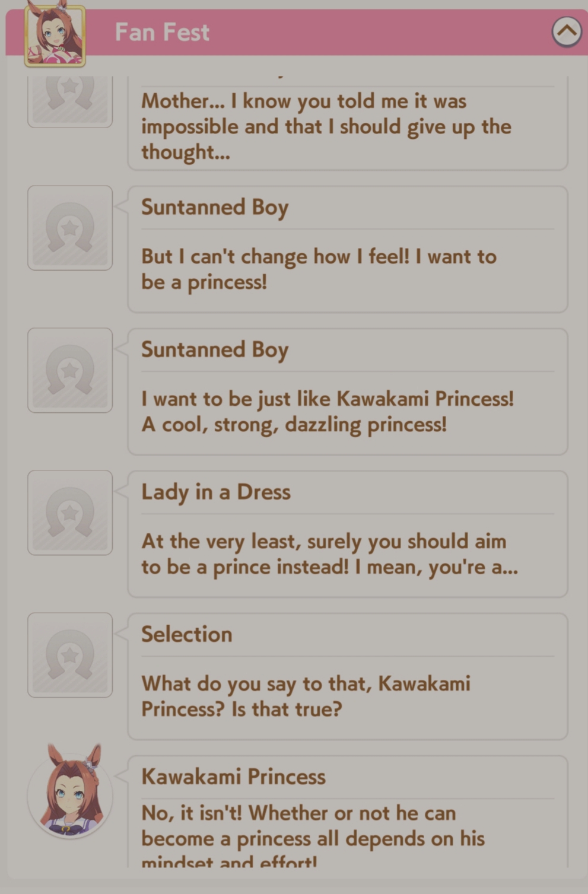Click the 'Selection' entry heading
This screenshot has height=894, width=588.
click(x=186, y=634)
